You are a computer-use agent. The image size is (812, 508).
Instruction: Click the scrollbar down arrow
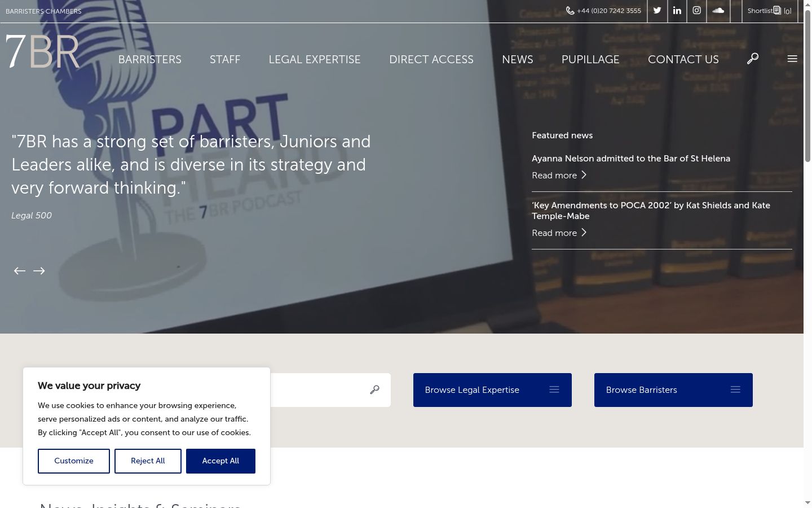tap(807, 503)
